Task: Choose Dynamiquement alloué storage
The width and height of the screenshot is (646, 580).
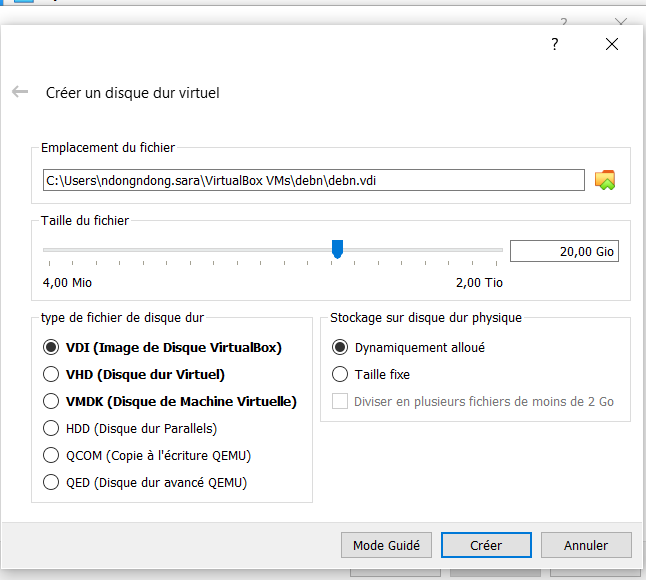Action: click(408, 347)
